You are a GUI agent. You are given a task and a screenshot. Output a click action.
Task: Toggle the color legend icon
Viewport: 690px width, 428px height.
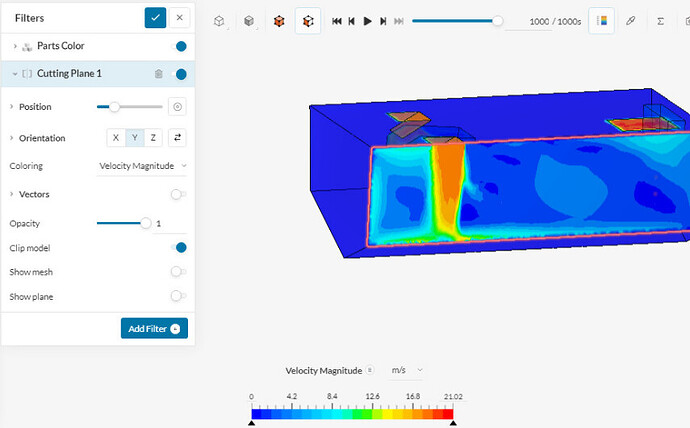[x=602, y=21]
